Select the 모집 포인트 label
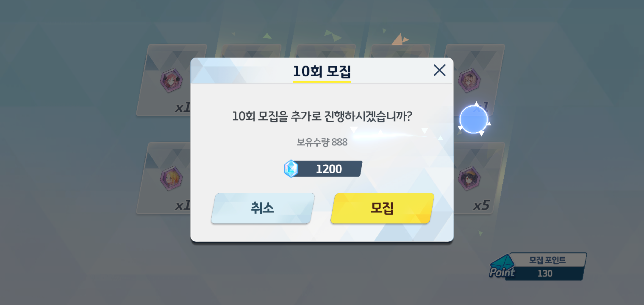 pyautogui.click(x=547, y=260)
